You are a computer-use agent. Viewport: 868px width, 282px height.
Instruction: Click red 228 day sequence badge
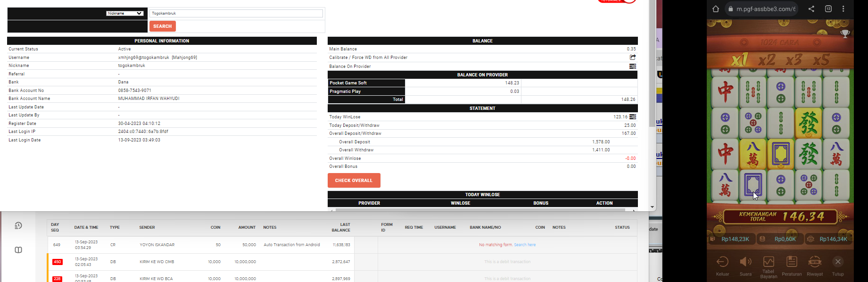[58, 279]
